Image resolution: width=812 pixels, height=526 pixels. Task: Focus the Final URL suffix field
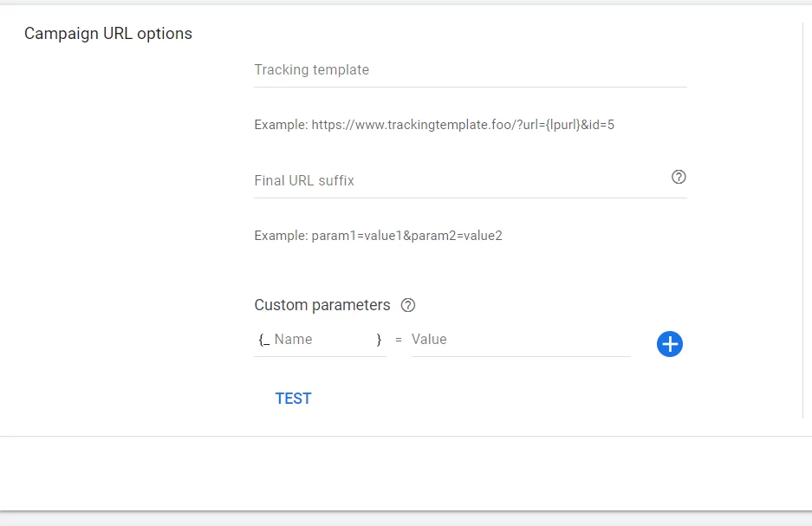(x=459, y=181)
